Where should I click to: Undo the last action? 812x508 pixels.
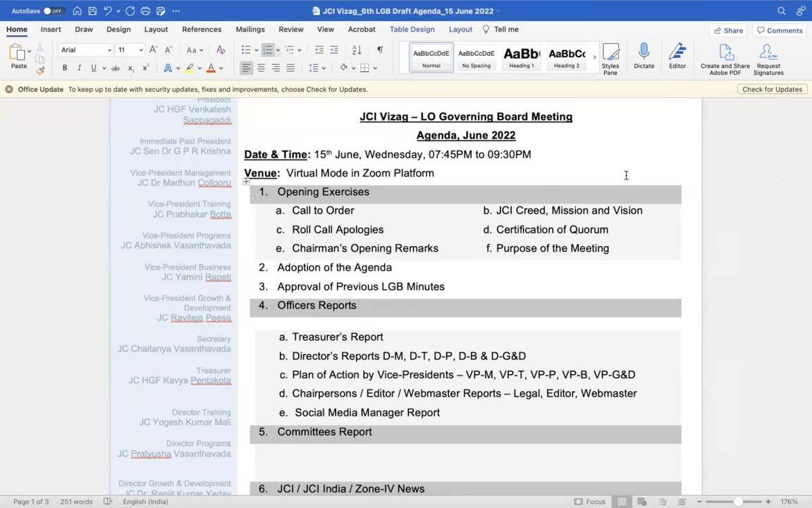pyautogui.click(x=108, y=11)
